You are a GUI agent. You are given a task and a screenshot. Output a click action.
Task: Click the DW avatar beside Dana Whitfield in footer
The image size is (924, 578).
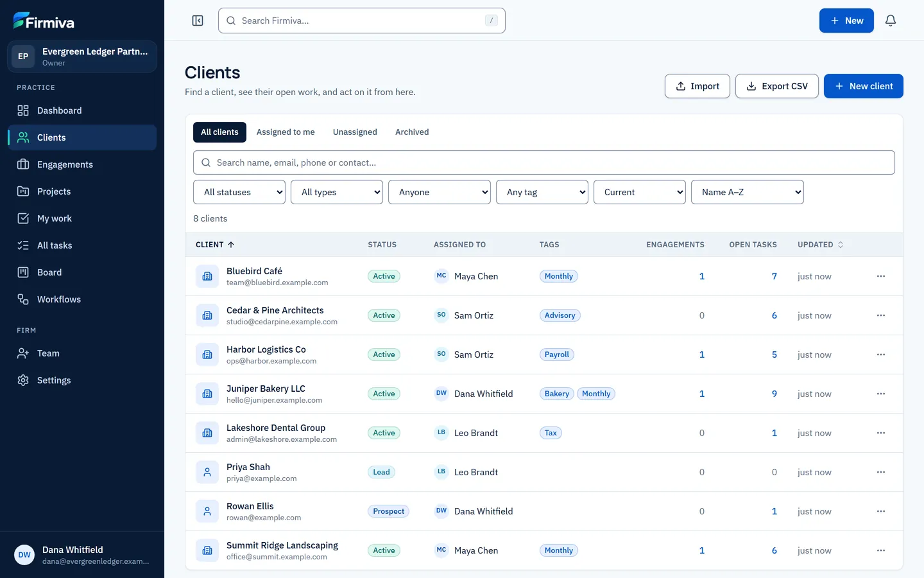coord(24,555)
